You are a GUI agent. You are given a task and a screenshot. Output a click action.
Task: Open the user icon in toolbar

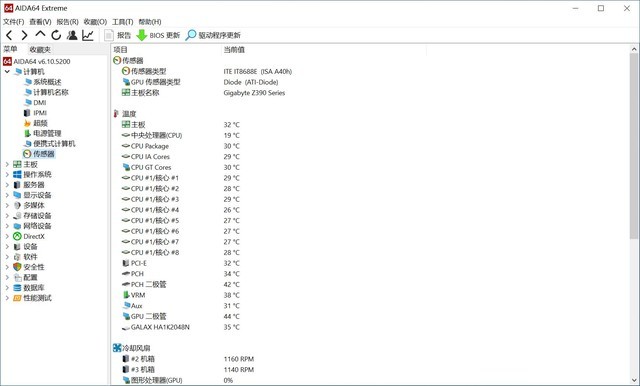coord(72,35)
